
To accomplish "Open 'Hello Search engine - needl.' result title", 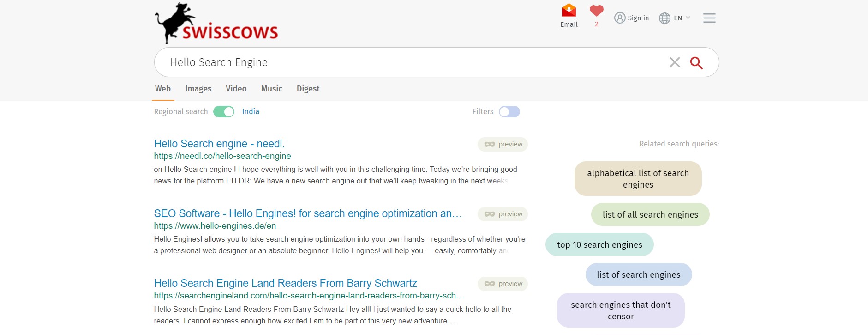I will pyautogui.click(x=219, y=144).
